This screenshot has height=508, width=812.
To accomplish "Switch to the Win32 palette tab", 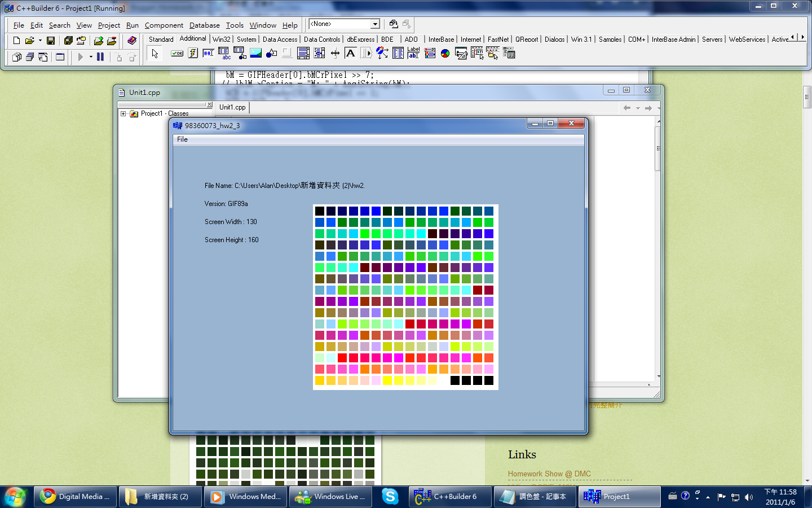I will [221, 40].
